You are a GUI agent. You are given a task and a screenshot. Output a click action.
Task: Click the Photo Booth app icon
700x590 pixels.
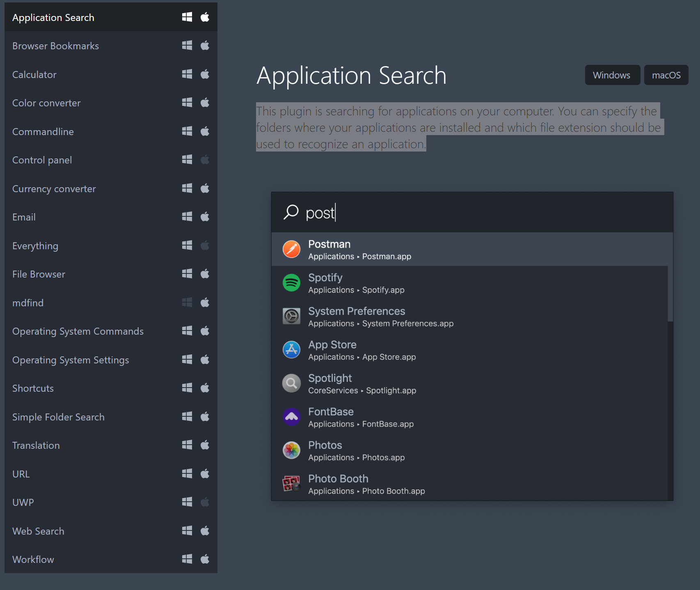[291, 484]
